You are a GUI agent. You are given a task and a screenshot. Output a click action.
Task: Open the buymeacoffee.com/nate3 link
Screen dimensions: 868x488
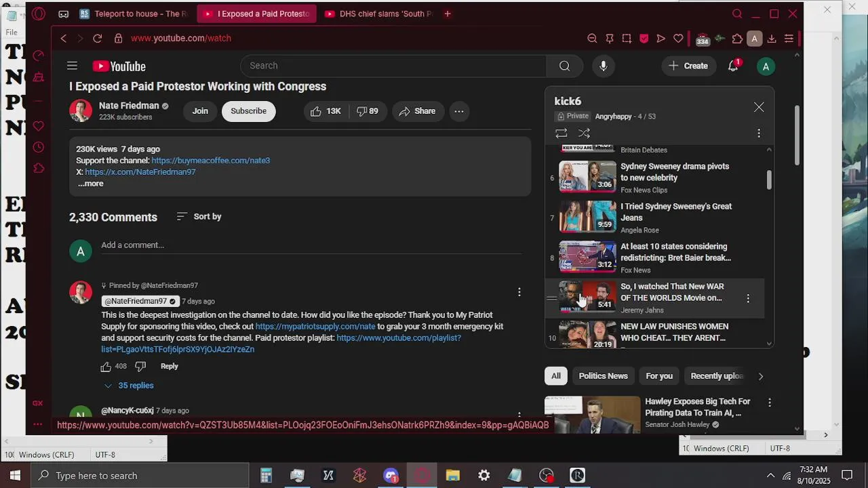[x=211, y=161]
